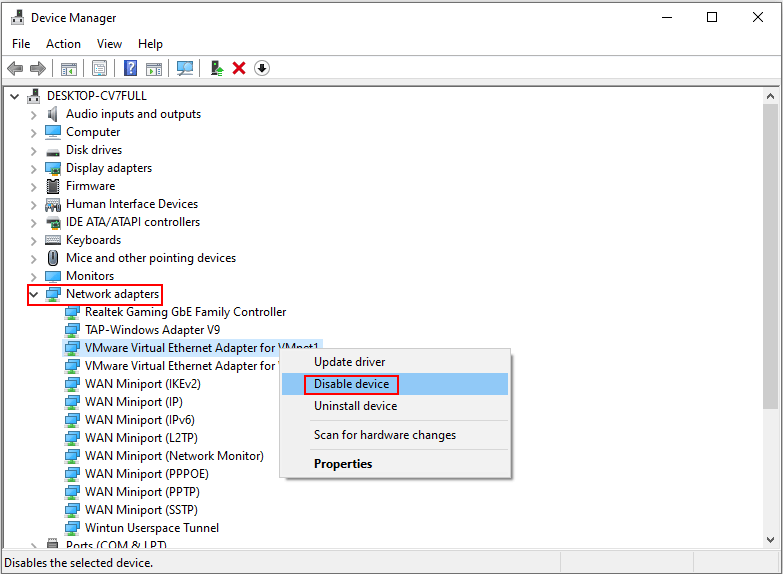Screen dimensions: 783x574
Task: Click the Monitors icon
Action: pos(53,276)
